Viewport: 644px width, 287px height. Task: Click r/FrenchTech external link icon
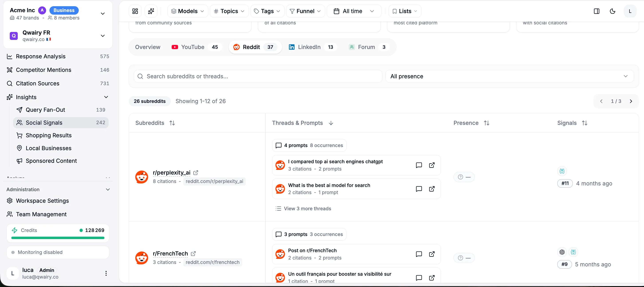tap(193, 254)
